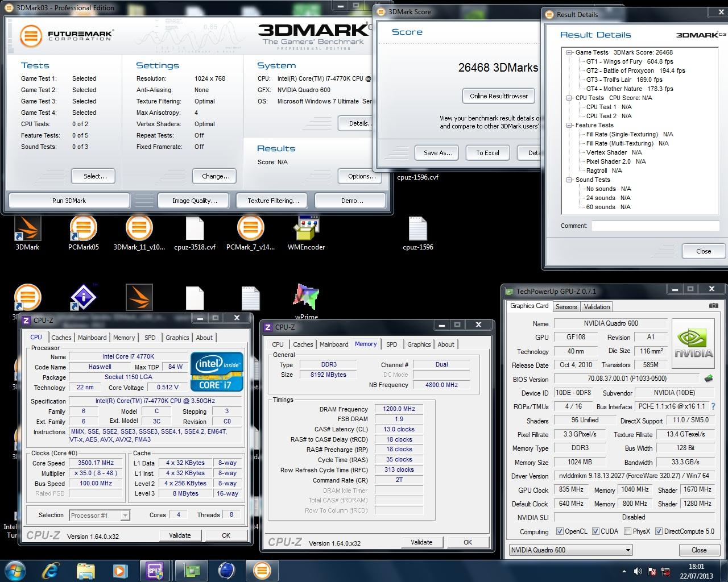
Task: Click the Online ResultBrowser button
Action: point(499,96)
